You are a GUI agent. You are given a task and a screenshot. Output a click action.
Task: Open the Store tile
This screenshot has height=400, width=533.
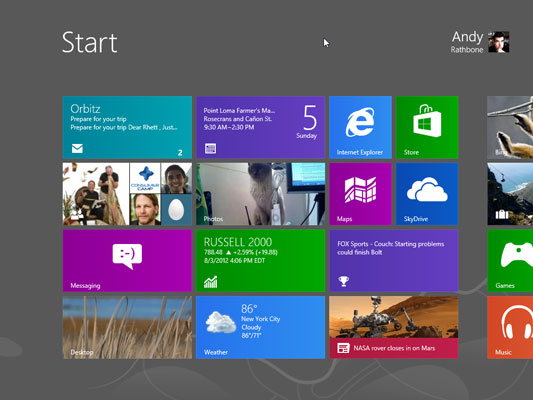427,127
